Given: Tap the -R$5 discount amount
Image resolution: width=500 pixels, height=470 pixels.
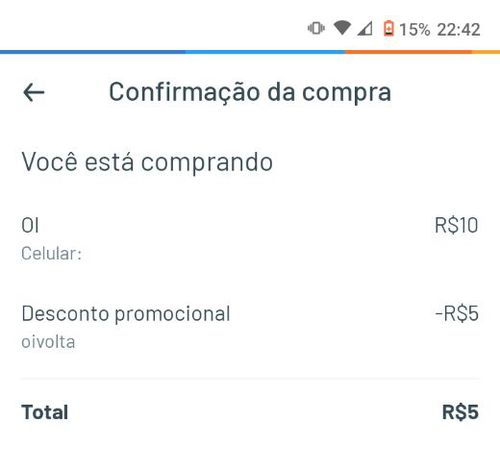Looking at the screenshot, I should [457, 314].
